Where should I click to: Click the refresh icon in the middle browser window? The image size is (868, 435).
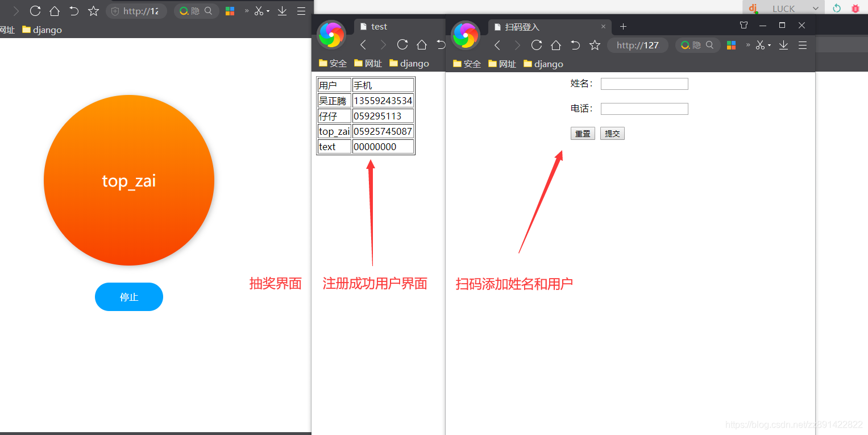click(x=402, y=44)
